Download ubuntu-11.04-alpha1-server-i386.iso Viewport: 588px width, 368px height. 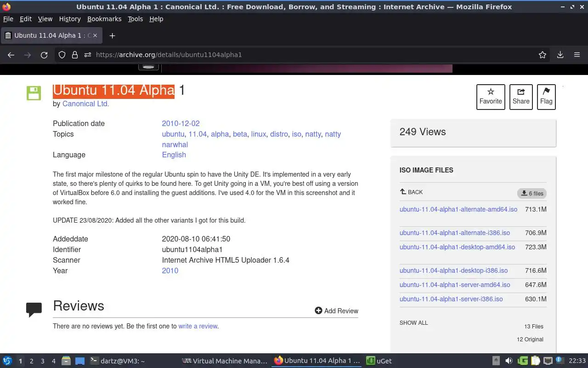[x=451, y=299]
